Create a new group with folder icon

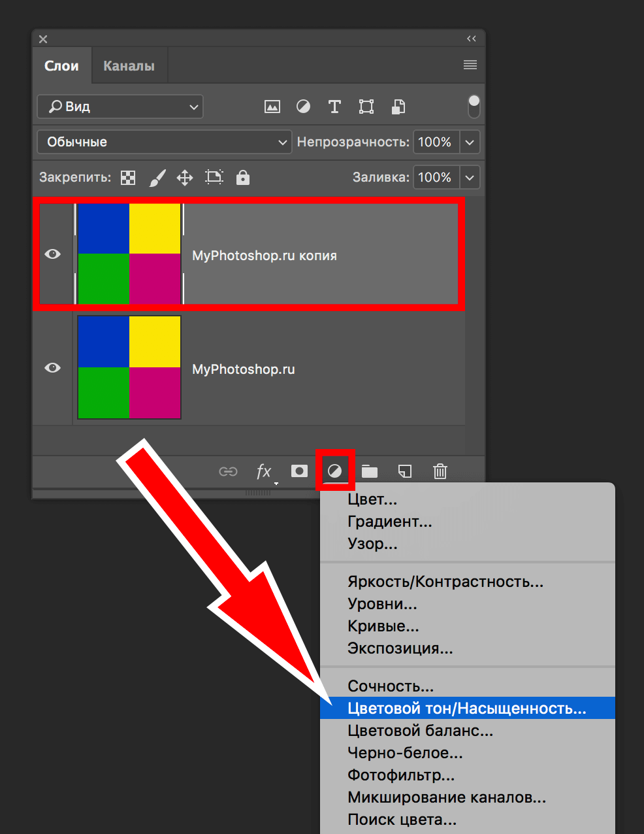coord(370,471)
